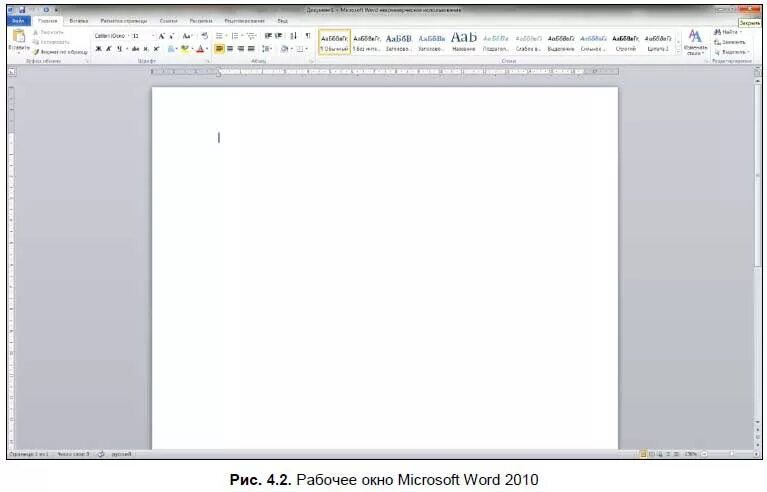Click the русский language indicator
This screenshot has width=767, height=492.
(x=121, y=454)
